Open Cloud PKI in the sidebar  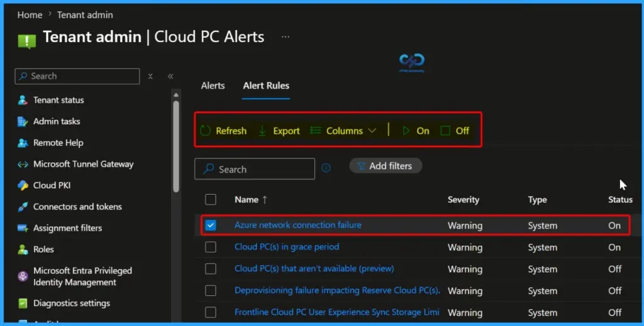coord(52,185)
